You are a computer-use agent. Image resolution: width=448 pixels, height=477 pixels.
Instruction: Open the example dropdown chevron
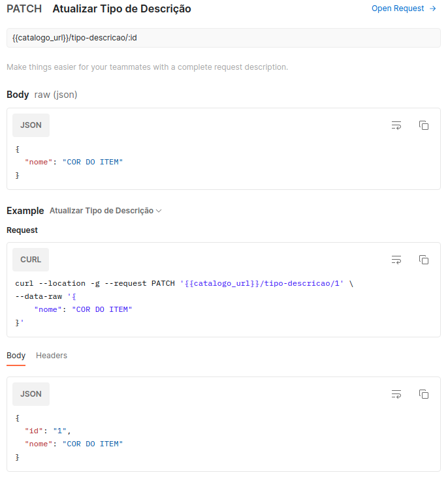pos(159,211)
